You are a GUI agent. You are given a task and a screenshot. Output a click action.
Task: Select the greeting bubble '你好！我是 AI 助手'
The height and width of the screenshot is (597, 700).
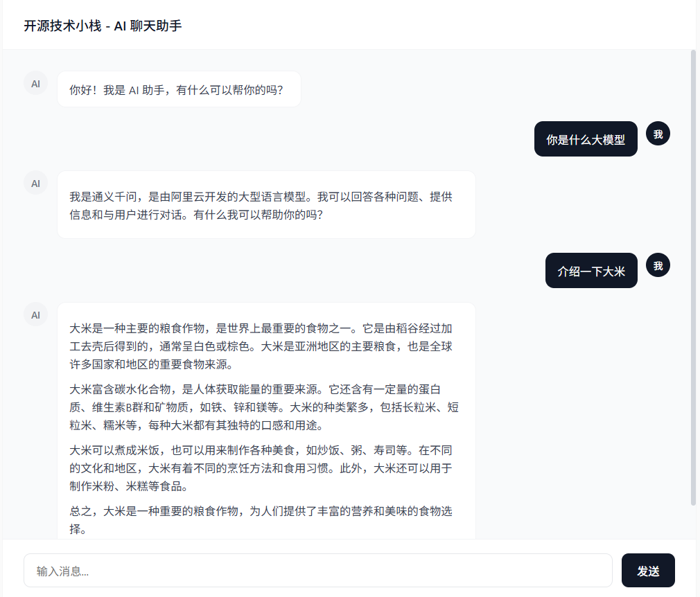coord(180,89)
